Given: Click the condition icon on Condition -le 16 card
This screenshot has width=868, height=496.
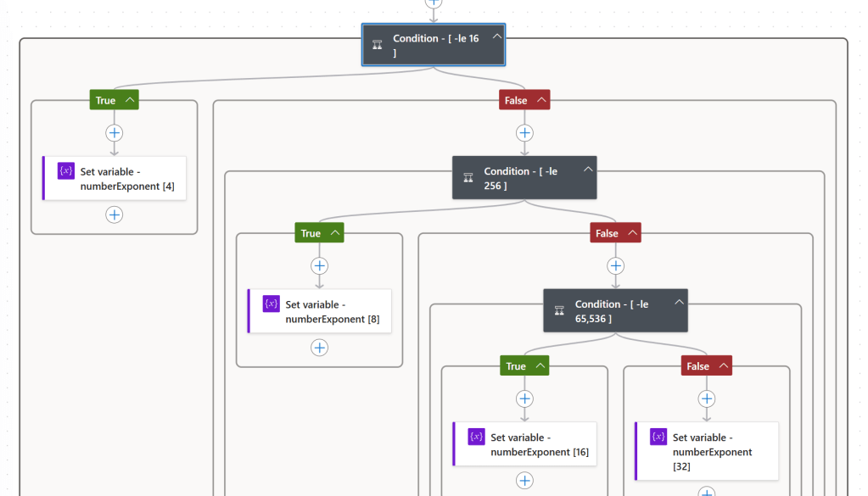Looking at the screenshot, I should click(x=376, y=45).
